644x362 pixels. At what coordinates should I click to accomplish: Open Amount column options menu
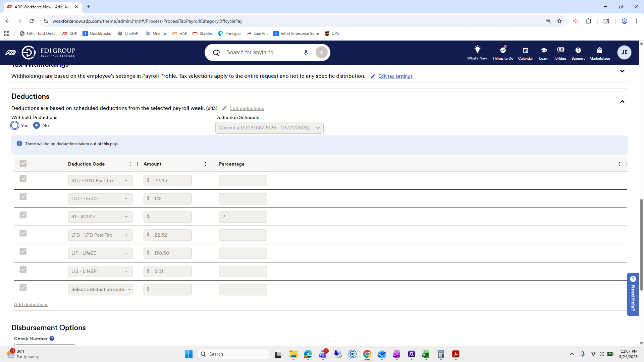click(x=206, y=164)
